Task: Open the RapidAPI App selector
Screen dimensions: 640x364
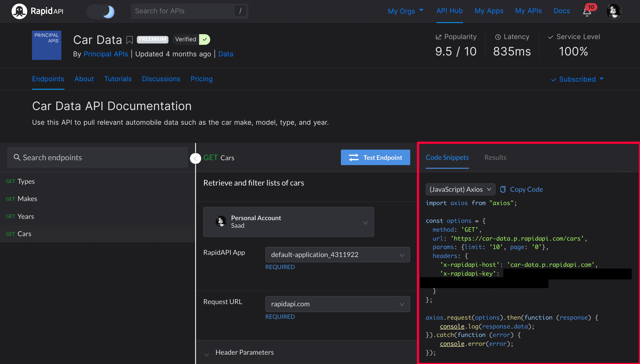Action: click(x=337, y=255)
